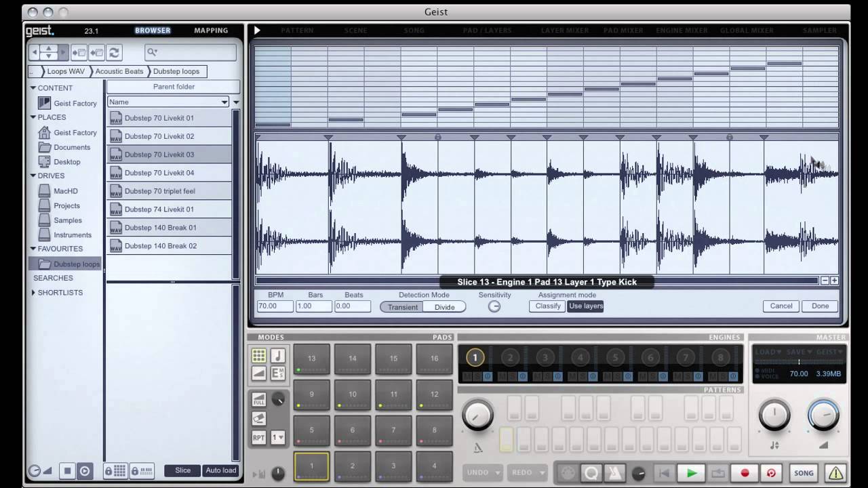The image size is (868, 488).
Task: Click the zoom-out minus icon under waveform
Action: (x=825, y=281)
